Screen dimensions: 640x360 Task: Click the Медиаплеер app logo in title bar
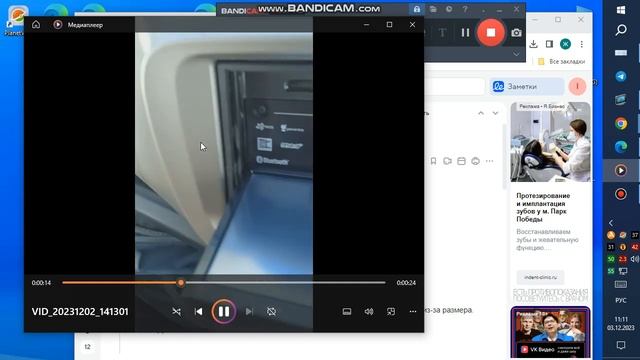coord(58,24)
